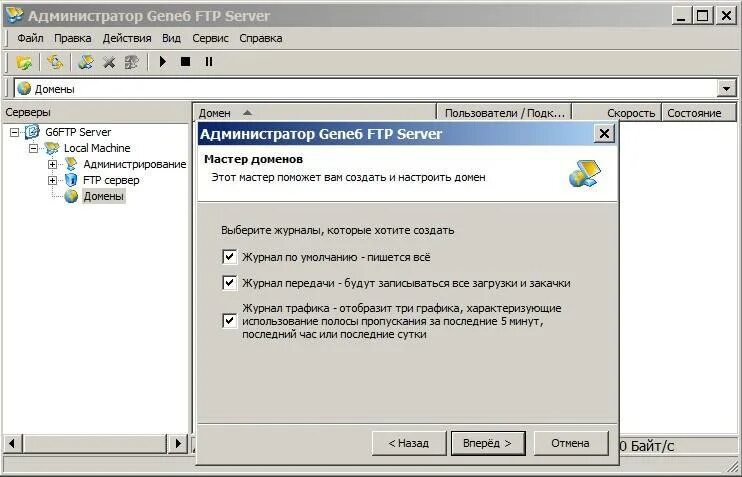The image size is (742, 477).
Task: Click the Домены globe tree icon
Action: pyautogui.click(x=71, y=196)
